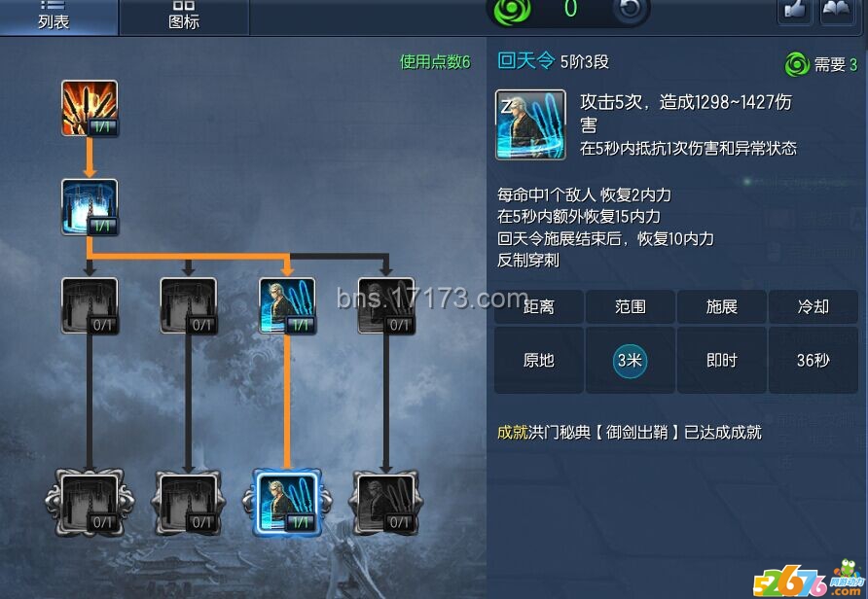Select the first ornate-framed bottom-row node
Image resolution: width=868 pixels, height=599 pixels.
click(90, 502)
